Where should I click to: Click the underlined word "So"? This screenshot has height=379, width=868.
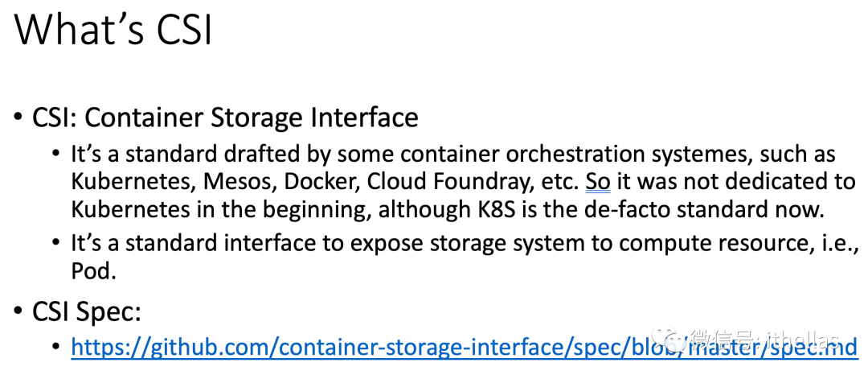(x=598, y=182)
